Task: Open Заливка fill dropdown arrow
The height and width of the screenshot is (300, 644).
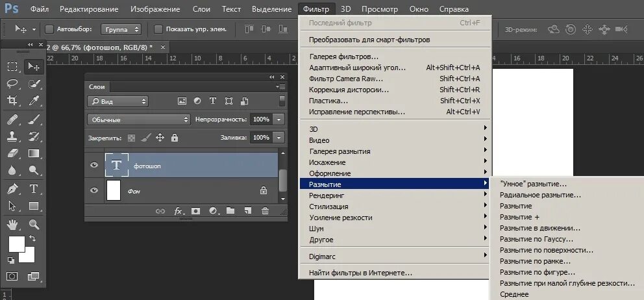Action: tap(279, 138)
